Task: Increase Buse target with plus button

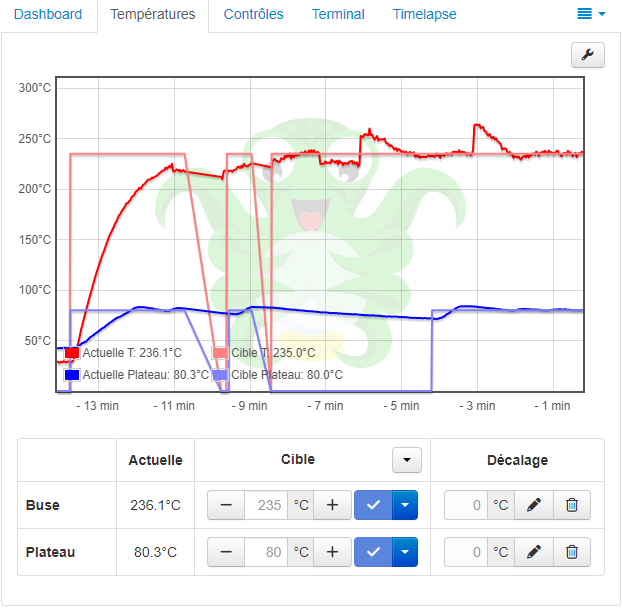Action: point(332,505)
